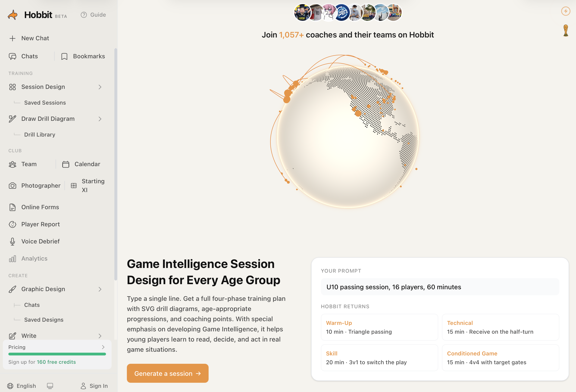Image resolution: width=576 pixels, height=392 pixels.
Task: Click the Graphic Design brush icon
Action: pyautogui.click(x=13, y=289)
